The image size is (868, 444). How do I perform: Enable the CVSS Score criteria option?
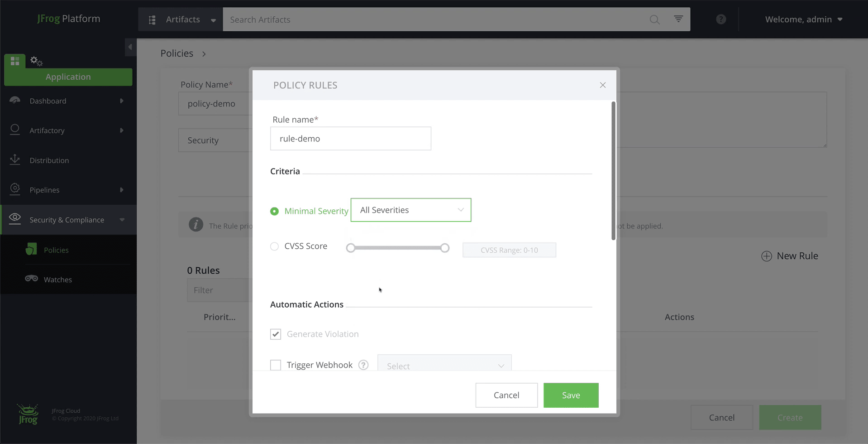[x=274, y=246]
